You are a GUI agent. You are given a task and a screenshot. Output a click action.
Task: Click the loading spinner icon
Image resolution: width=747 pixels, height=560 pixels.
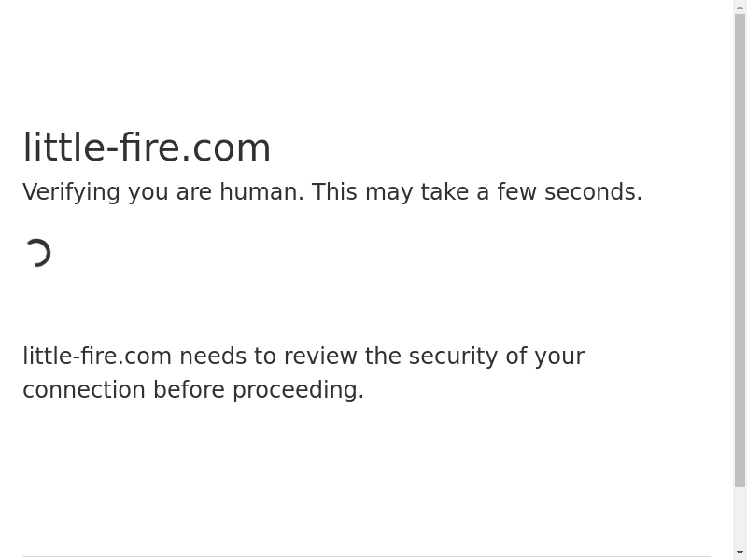[x=37, y=253]
